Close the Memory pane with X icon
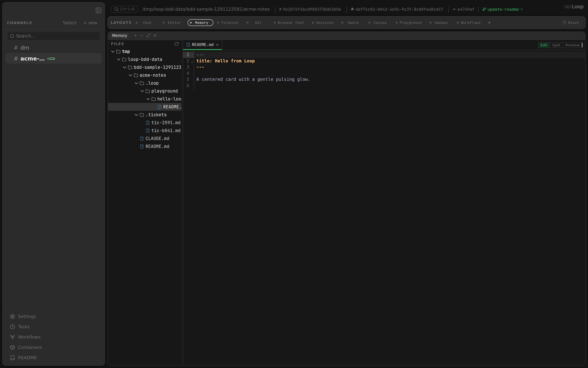Viewport: 588px width, 368px height. tap(155, 36)
